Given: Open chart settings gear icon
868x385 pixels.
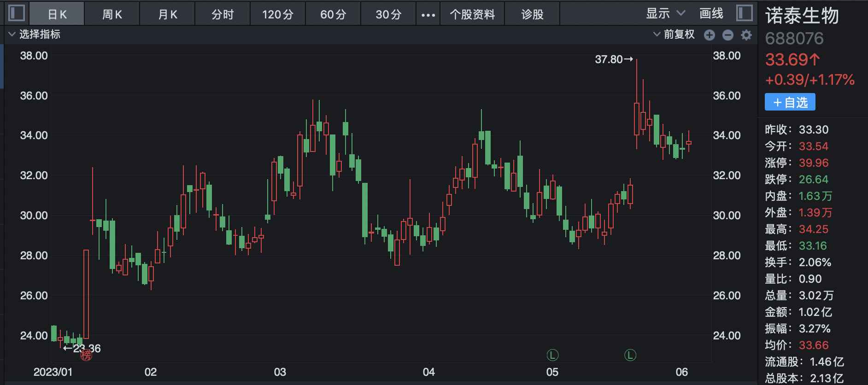Looking at the screenshot, I should click(746, 35).
